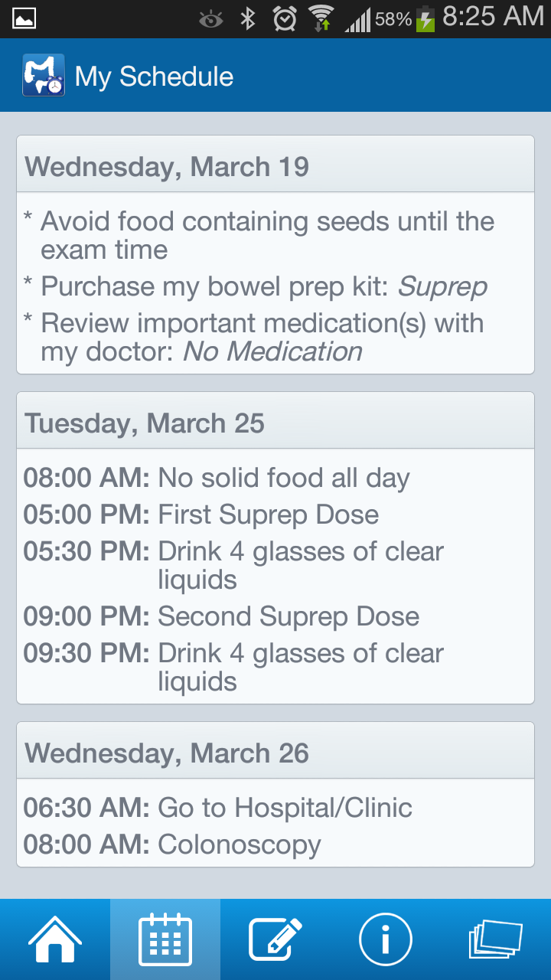Screen dimensions: 551x980
Task: Open the calendar schedule tab
Action: (x=165, y=939)
